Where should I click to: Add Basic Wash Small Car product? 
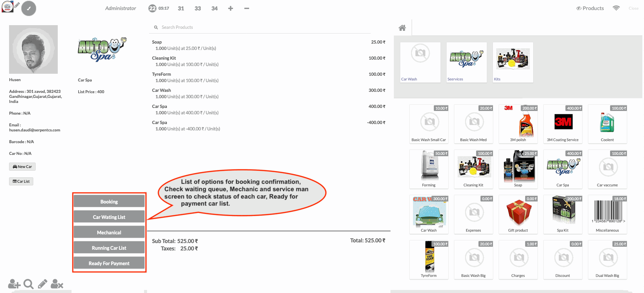point(429,124)
